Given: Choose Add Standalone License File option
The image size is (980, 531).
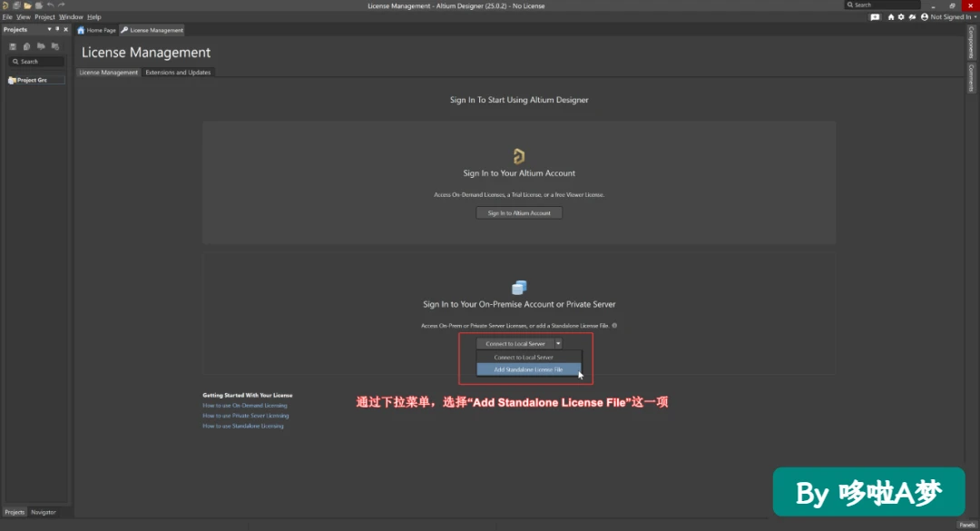Looking at the screenshot, I should coord(529,369).
